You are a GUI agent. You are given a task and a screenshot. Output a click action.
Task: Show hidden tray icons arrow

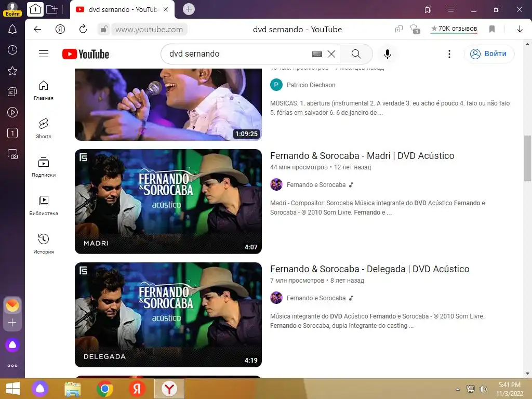[x=458, y=389]
